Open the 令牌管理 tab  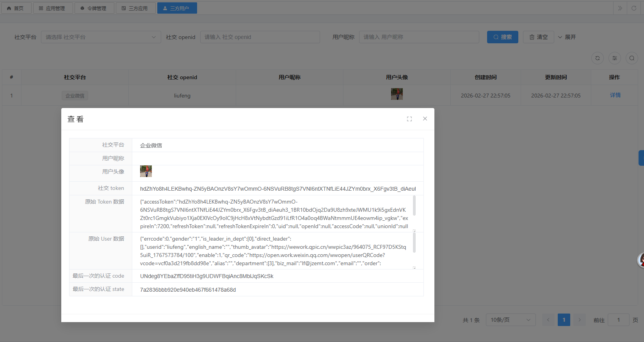94,8
